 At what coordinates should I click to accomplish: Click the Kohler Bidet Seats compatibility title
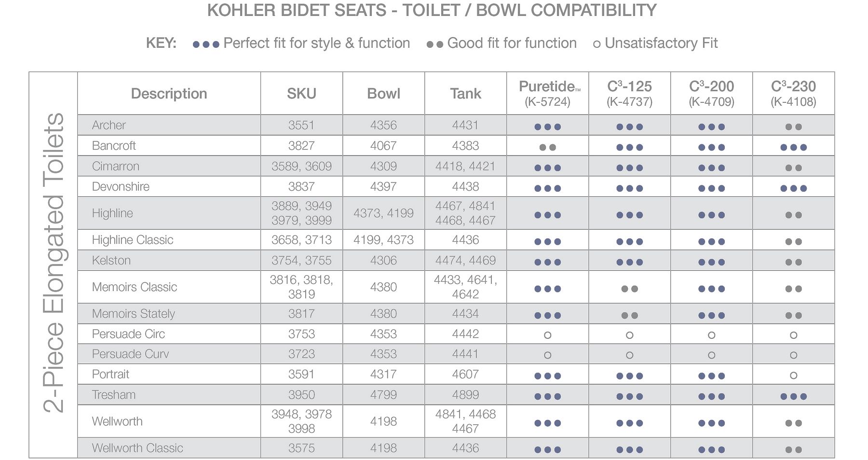(432, 11)
